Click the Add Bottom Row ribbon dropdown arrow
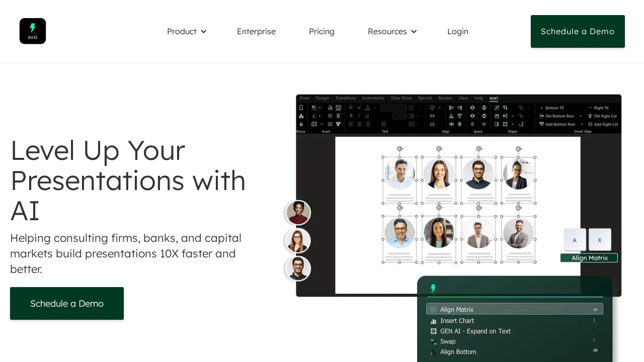The image size is (644, 362). pyautogui.click(x=581, y=124)
